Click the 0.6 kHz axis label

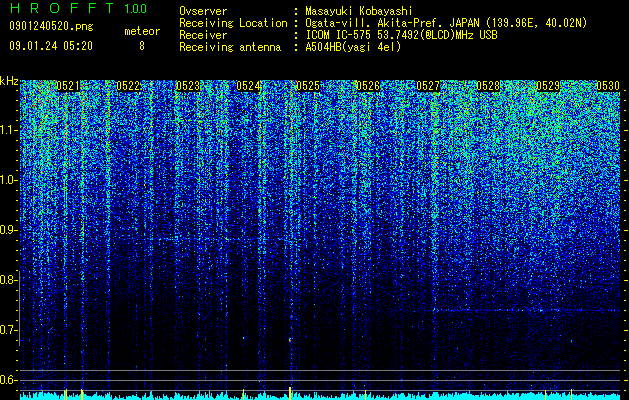(x=9, y=380)
